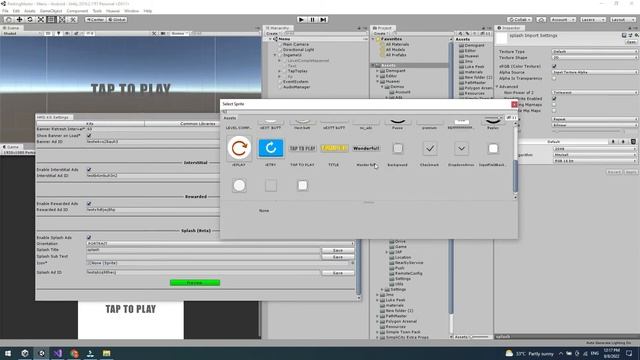
Task: Toggle Alpha Is Transparency checkbox
Action: click(554, 78)
